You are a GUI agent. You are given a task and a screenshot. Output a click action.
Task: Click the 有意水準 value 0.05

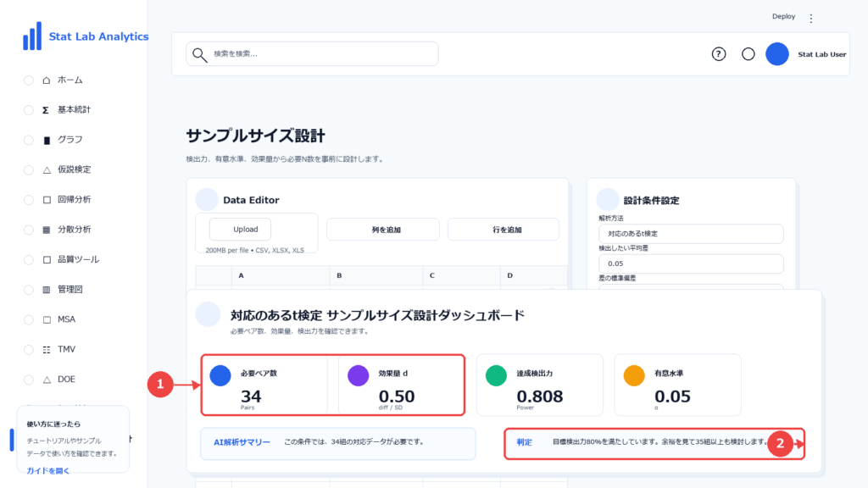[672, 396]
